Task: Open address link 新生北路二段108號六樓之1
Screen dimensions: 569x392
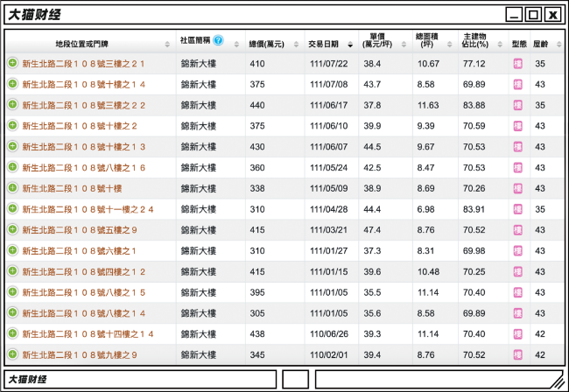Action: [79, 251]
